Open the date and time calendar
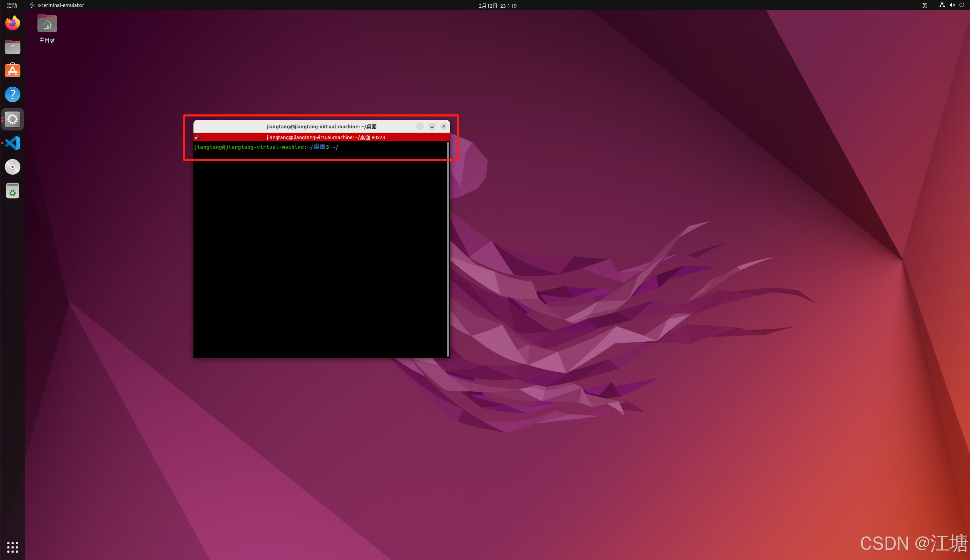This screenshot has height=560, width=970. 497,5
